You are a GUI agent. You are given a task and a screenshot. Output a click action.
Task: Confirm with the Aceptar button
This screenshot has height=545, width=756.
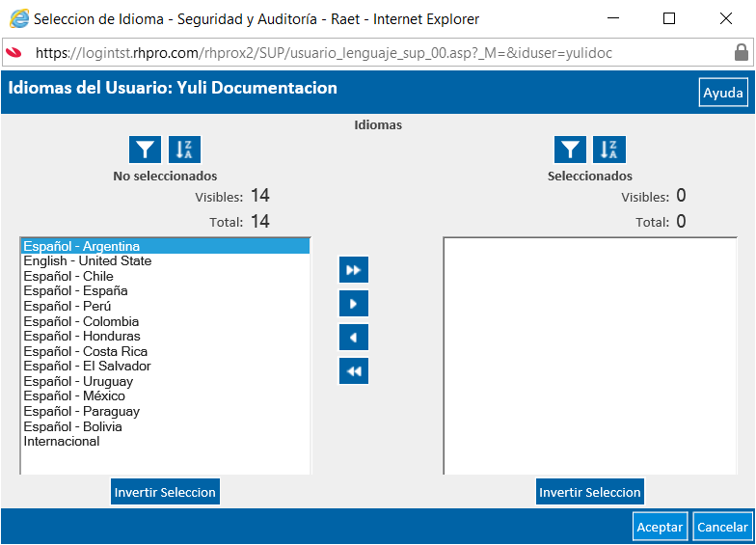coord(660,527)
